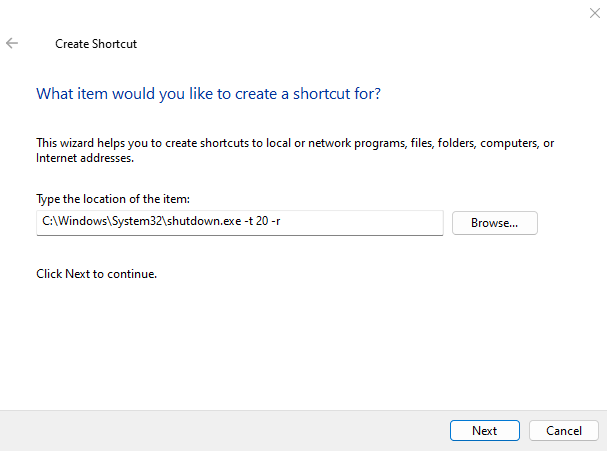Place cursor on Windows folder in path
This screenshot has height=451, width=607.
click(x=82, y=221)
